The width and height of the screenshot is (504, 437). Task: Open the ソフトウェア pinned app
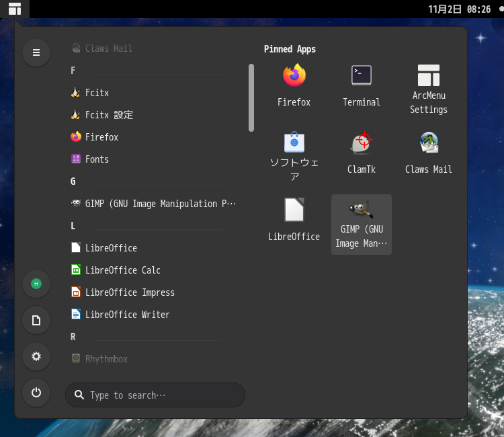pos(294,157)
